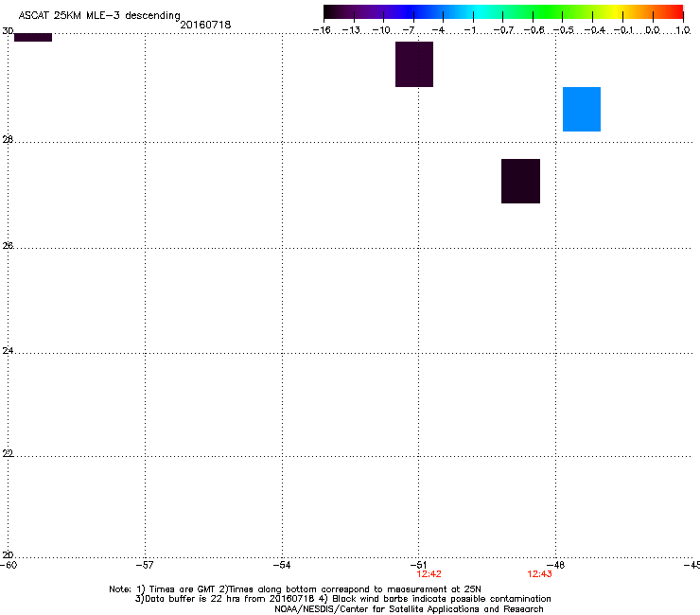Click the ASCAT 25KM MLE-3 descending title
The width and height of the screenshot is (700, 615).
[99, 15]
